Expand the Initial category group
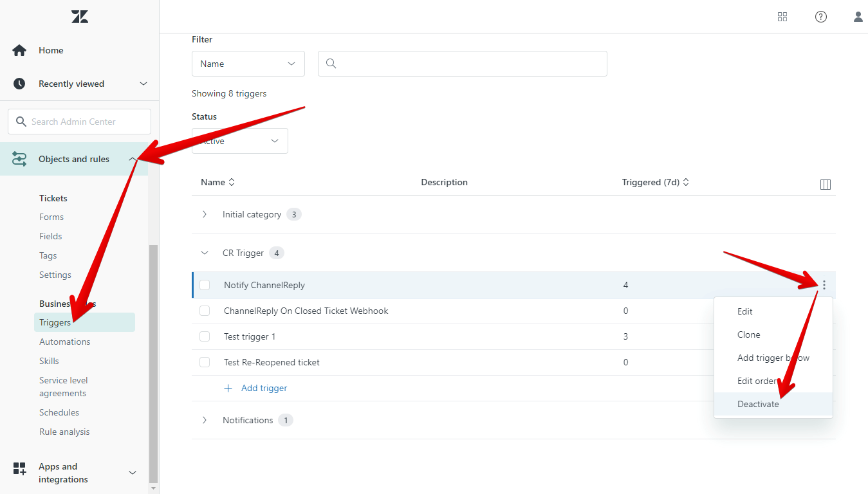The image size is (868, 494). [x=205, y=214]
